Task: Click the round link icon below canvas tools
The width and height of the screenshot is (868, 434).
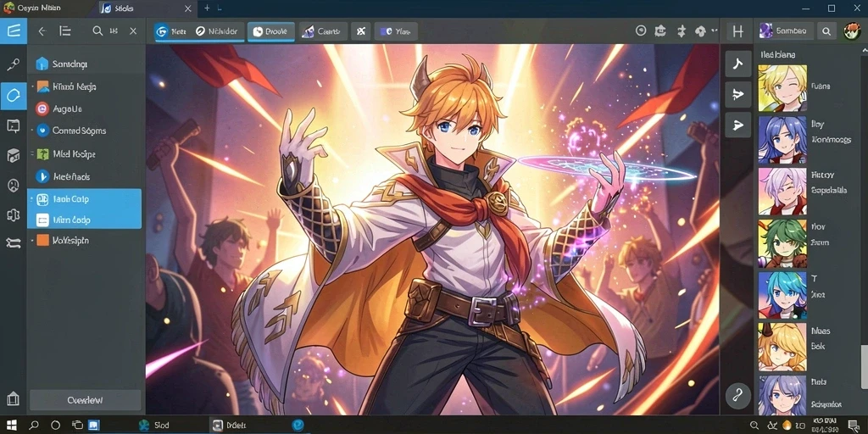Action: 738,395
